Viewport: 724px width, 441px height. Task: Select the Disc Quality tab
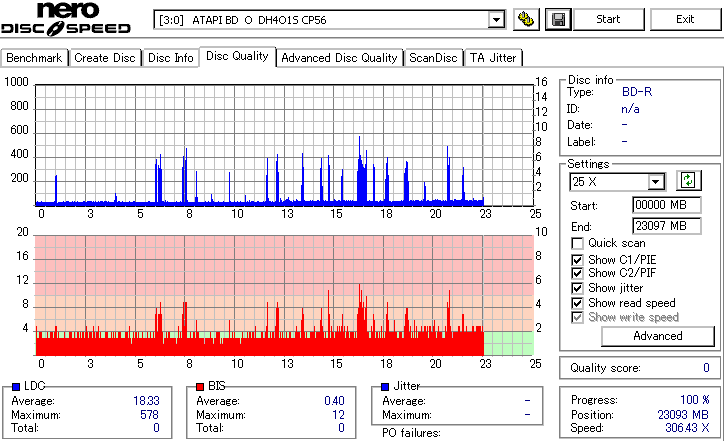237,56
